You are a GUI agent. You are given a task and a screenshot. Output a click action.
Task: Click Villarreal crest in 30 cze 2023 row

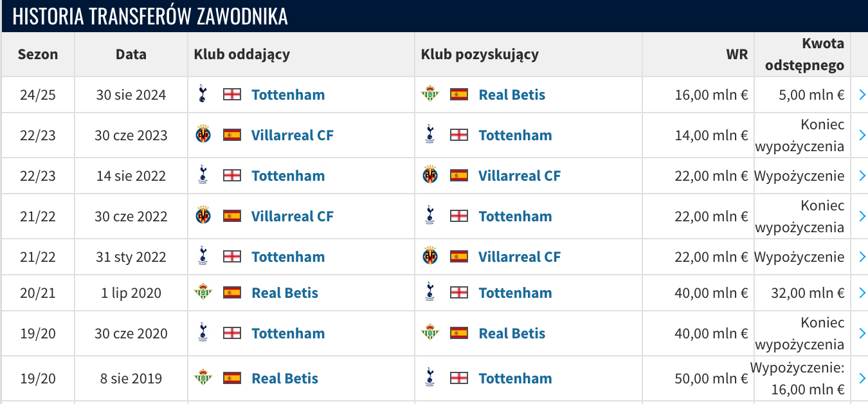pyautogui.click(x=203, y=135)
